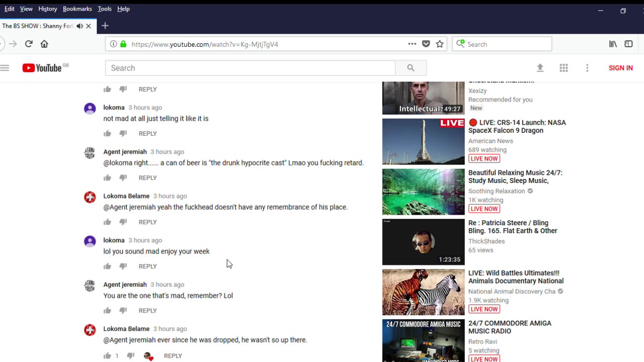
Task: Like the 'ever since he was dropped' comment
Action: (107, 355)
